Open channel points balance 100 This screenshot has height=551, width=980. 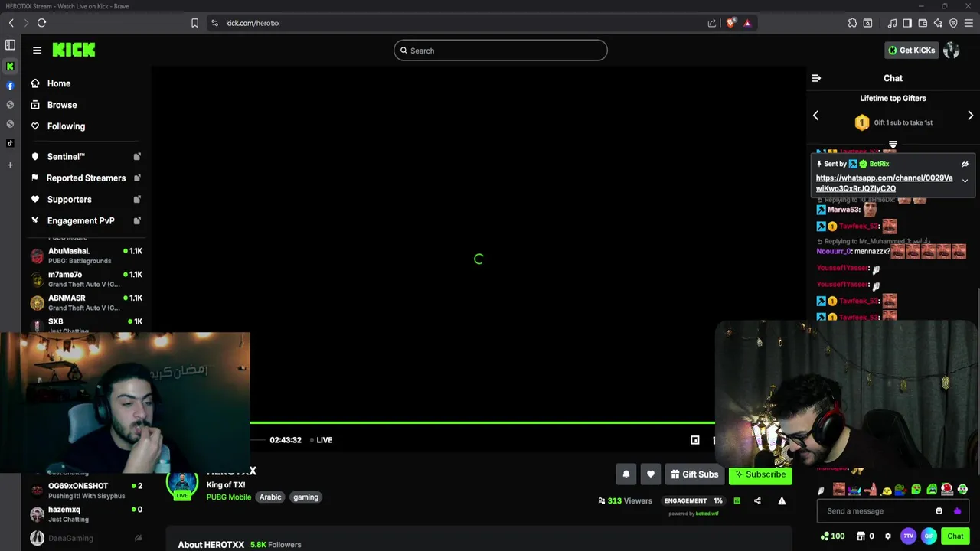point(832,536)
